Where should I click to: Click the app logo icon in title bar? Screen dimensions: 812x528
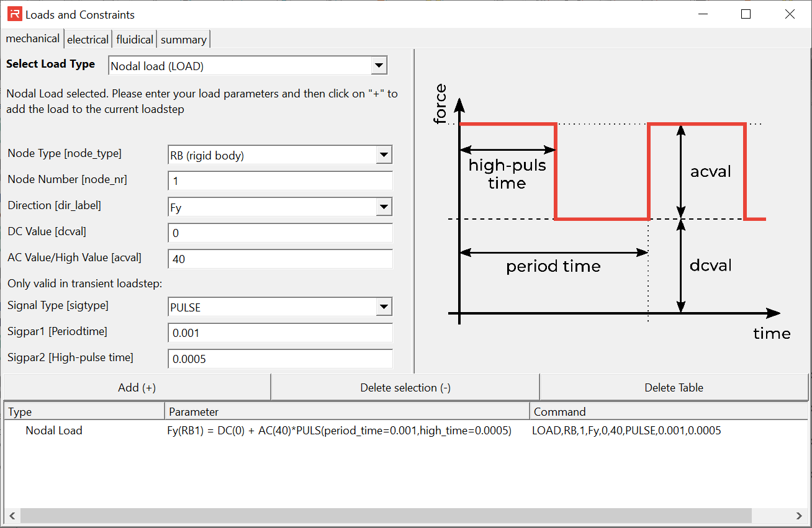point(14,14)
